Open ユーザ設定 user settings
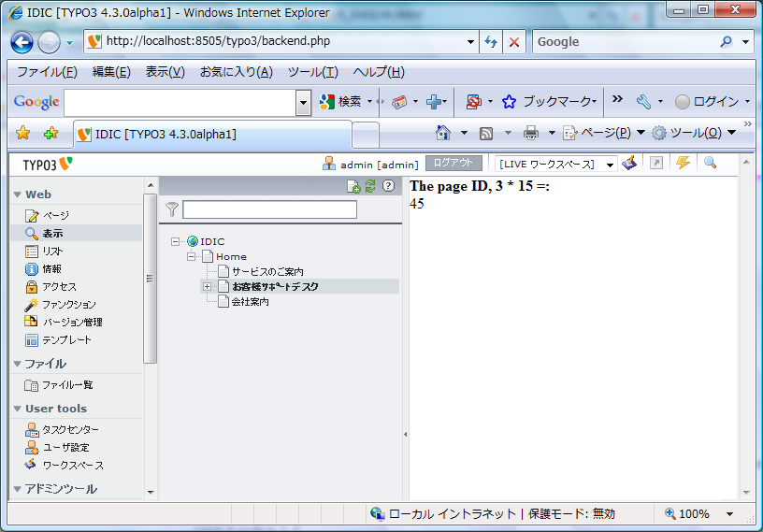 [x=57, y=447]
